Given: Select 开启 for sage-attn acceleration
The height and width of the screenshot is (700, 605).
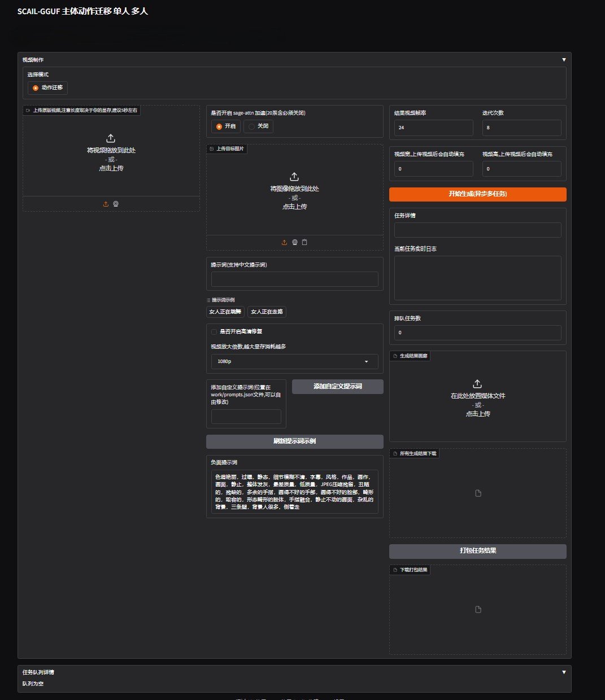Looking at the screenshot, I should [x=219, y=126].
